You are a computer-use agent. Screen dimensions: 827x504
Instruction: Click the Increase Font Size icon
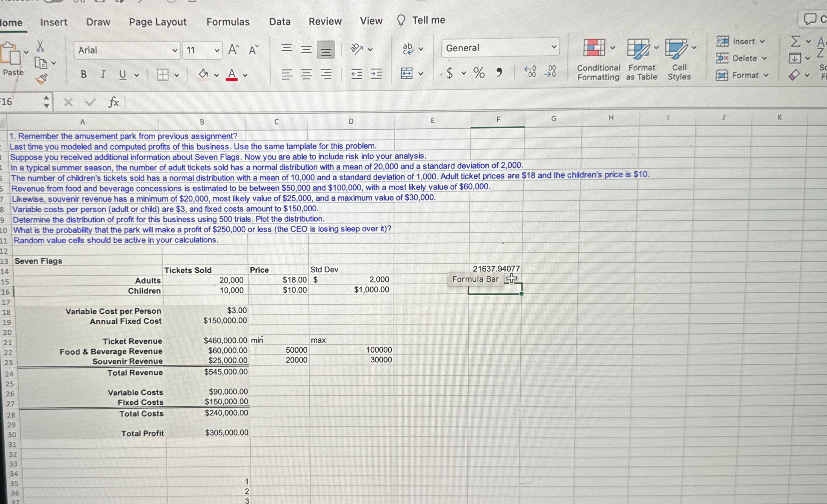pos(233,50)
